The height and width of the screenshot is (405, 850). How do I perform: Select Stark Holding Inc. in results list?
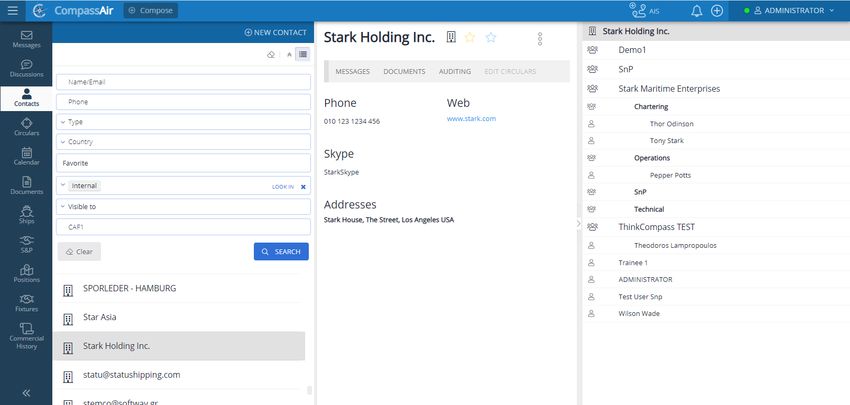[179, 346]
